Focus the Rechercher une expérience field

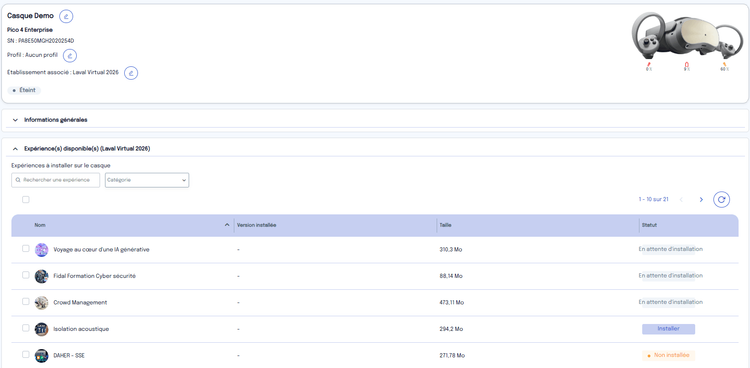(x=55, y=180)
